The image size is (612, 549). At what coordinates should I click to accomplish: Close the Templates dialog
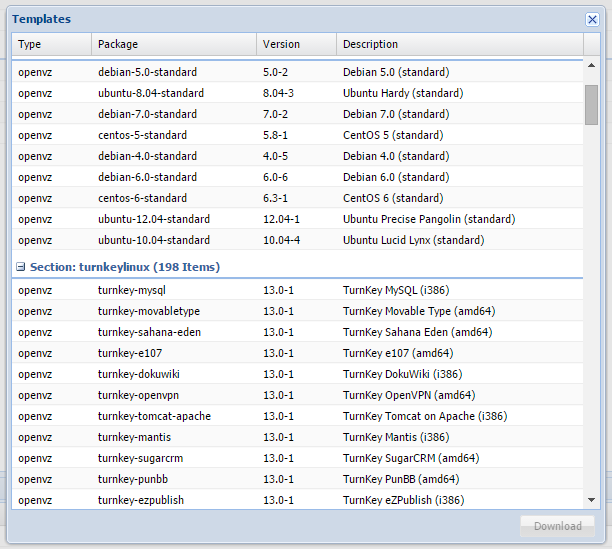tap(592, 19)
